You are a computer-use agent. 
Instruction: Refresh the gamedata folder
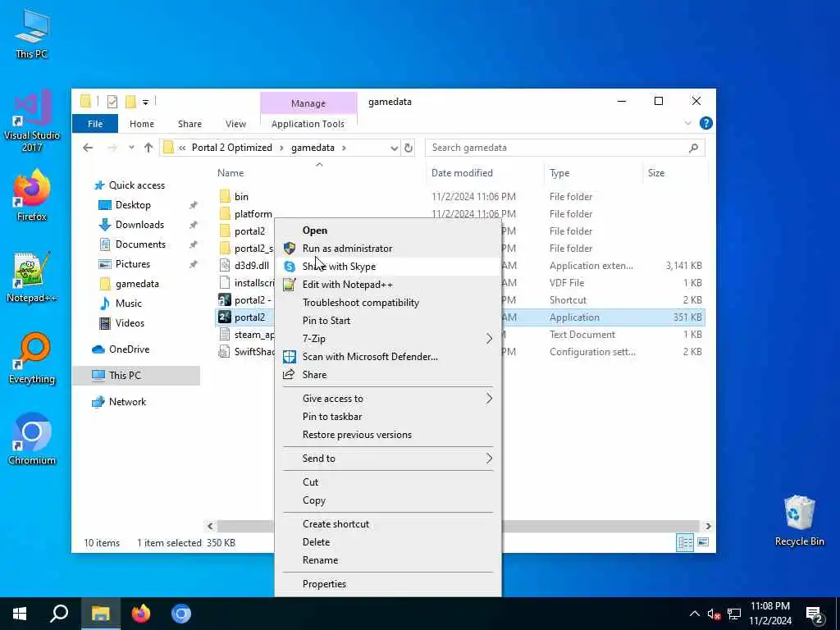(x=409, y=148)
